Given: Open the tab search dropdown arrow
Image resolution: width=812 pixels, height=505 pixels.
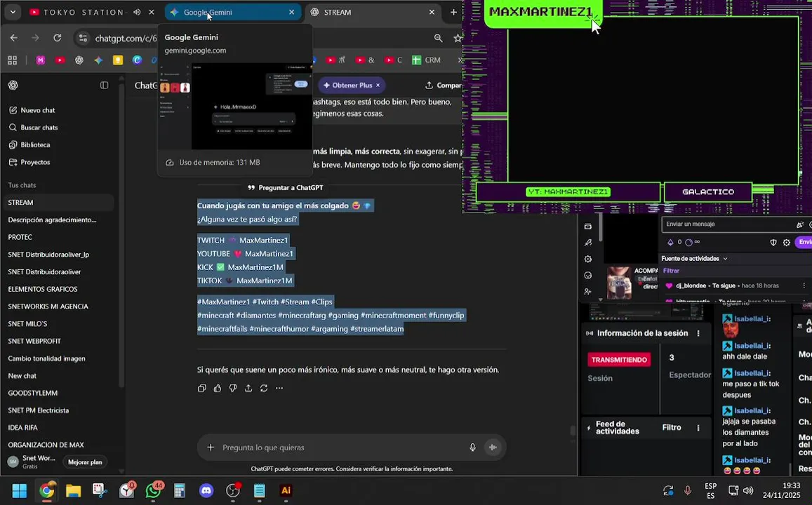Looking at the screenshot, I should tap(13, 13).
